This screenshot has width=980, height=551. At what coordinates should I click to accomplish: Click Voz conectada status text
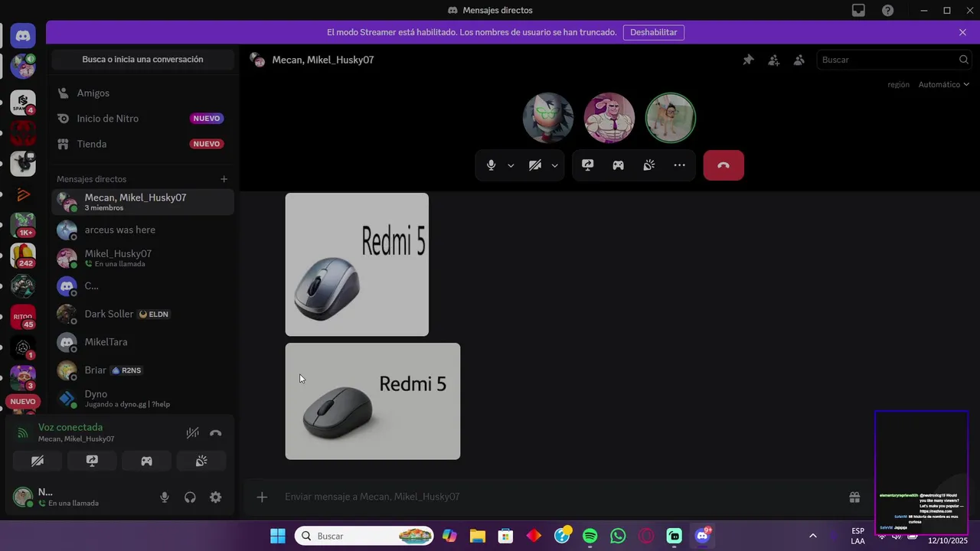coord(70,427)
